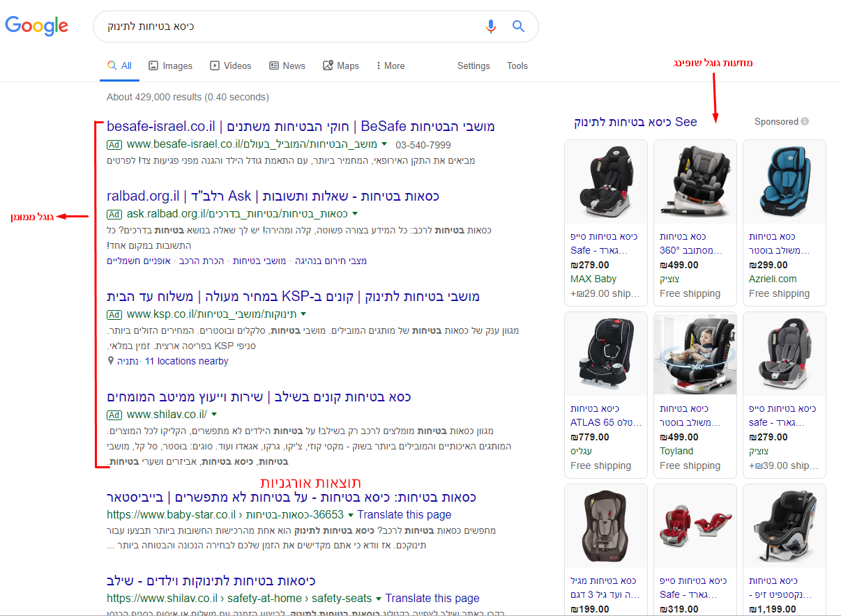Image resolution: width=841 pixels, height=616 pixels.
Task: Open the baby-star organic result title
Action: tap(291, 498)
